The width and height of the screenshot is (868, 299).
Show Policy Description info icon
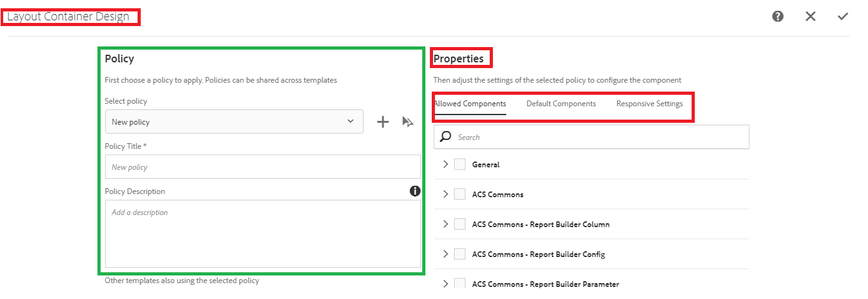click(x=415, y=191)
